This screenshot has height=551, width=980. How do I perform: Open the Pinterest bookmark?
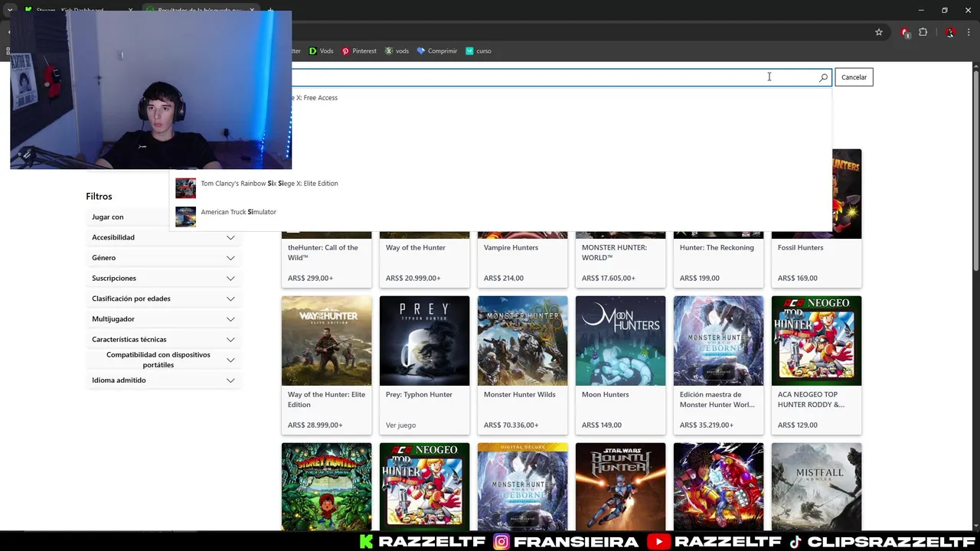359,51
